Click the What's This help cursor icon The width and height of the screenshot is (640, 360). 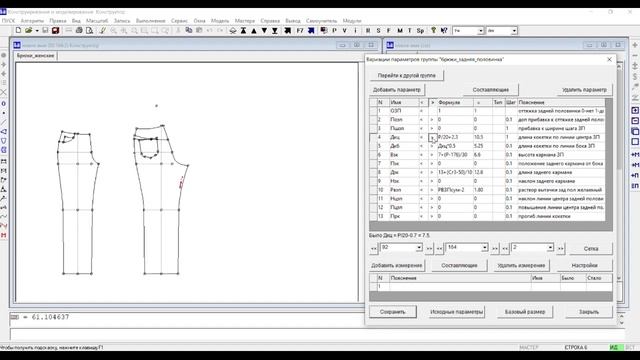(x=444, y=31)
